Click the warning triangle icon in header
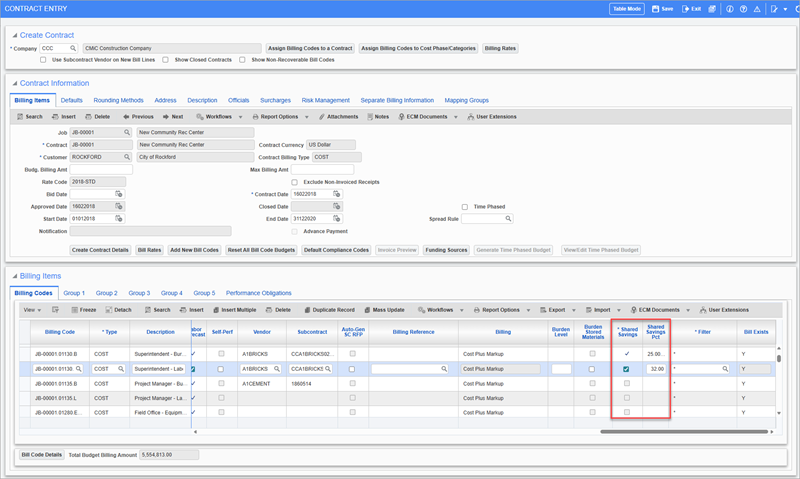Screen dimensions: 800x479 [757, 9]
